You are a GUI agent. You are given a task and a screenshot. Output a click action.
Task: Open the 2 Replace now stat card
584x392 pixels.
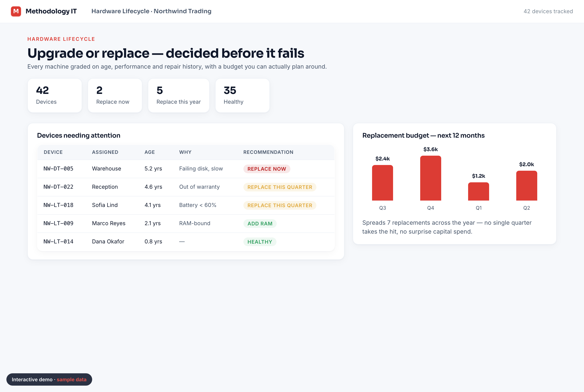pos(115,95)
